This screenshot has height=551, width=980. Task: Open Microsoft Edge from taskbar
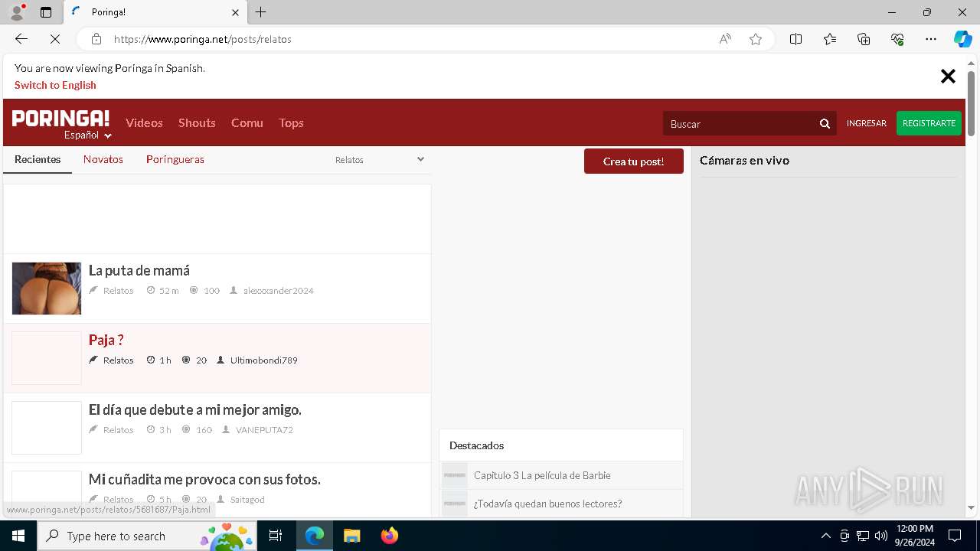315,536
